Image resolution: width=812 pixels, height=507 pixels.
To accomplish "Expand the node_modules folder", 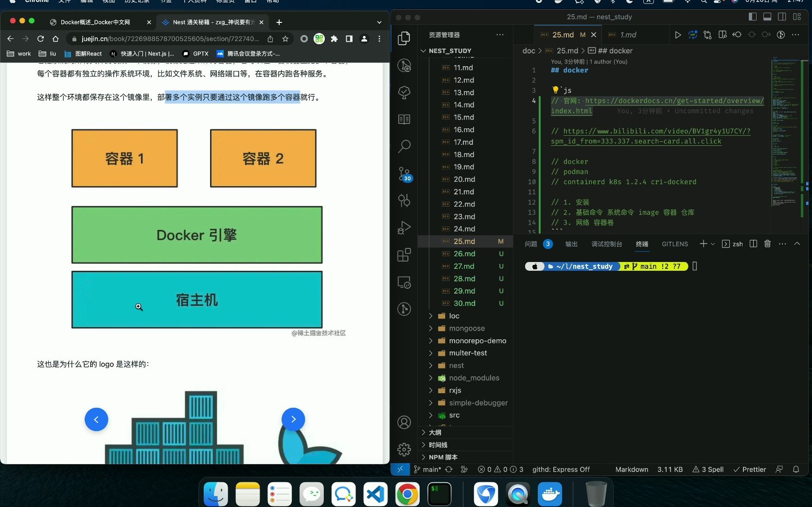I will pyautogui.click(x=474, y=378).
